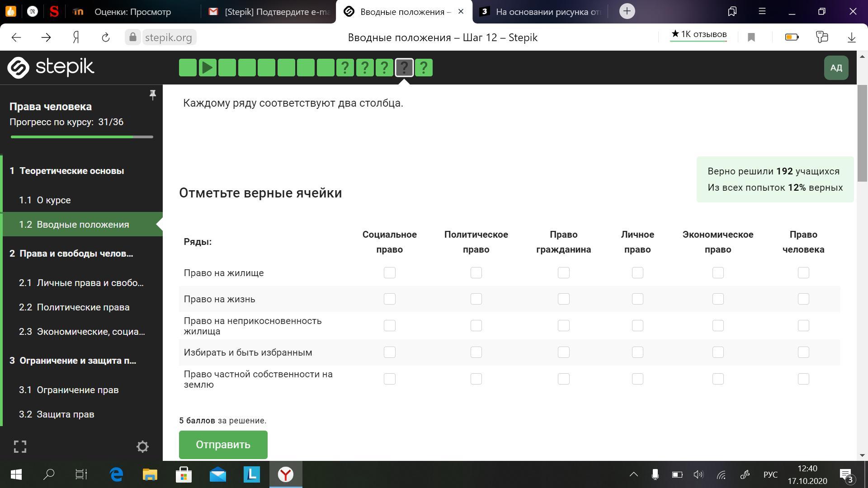Screen dimensions: 868x488
Task: Show hidden system tray icons chevron
Action: [633, 474]
